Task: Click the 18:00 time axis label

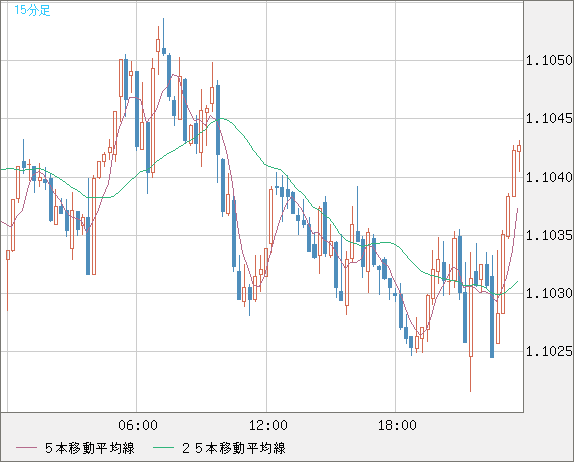Action: [397, 425]
